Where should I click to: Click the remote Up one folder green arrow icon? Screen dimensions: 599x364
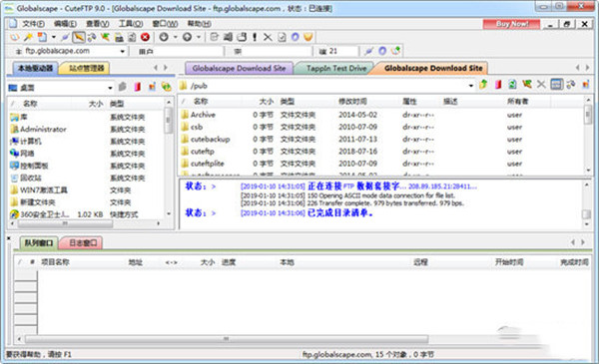coord(483,85)
